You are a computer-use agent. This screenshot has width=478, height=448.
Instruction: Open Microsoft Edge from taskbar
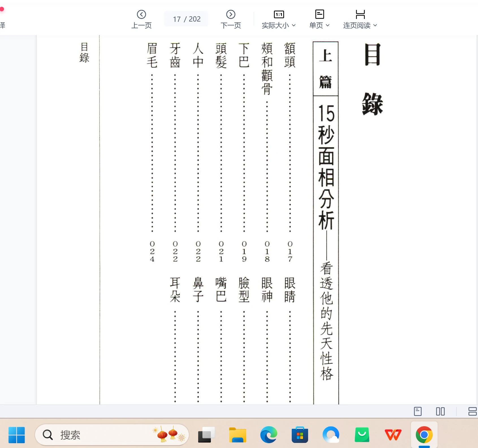[269, 435]
